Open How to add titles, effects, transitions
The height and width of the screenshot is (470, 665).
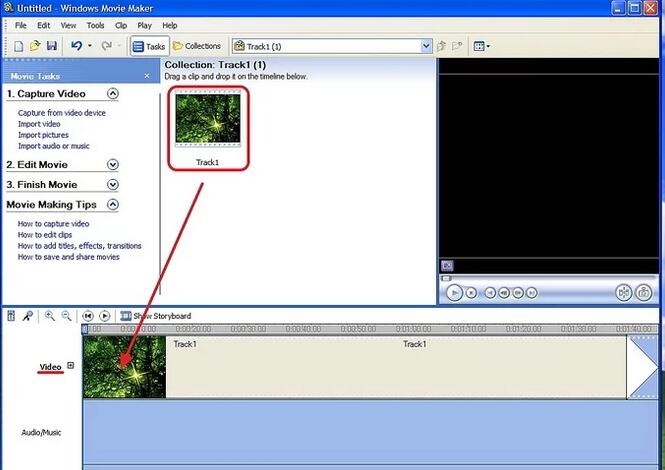(x=80, y=246)
